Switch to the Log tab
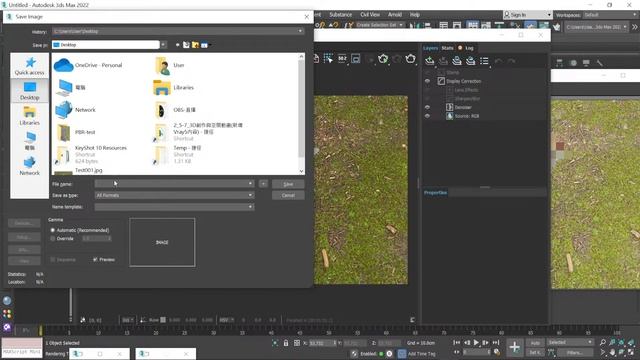Viewport: 640px width, 360px height. 469,48
